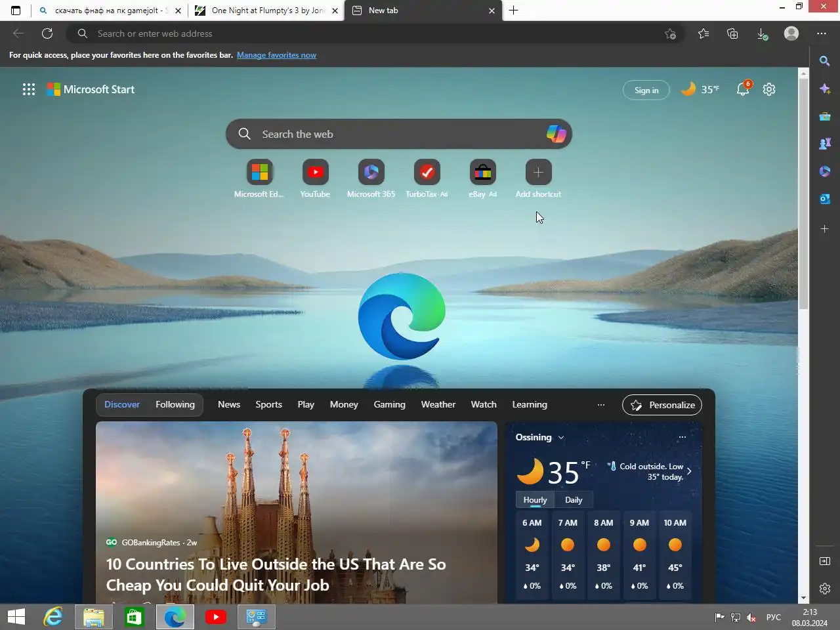
Task: Open YouTube app from taskbar
Action: pyautogui.click(x=215, y=617)
